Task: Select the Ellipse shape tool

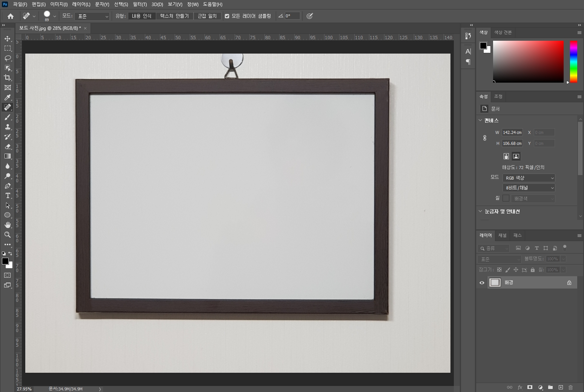Action: coord(8,215)
